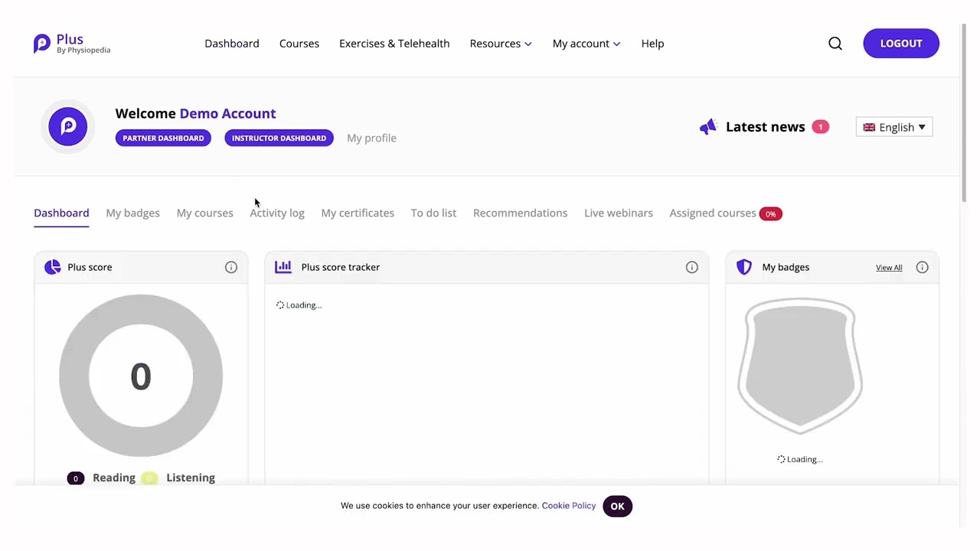Open the search magnifier icon
The width and height of the screenshot is (980, 551).
tap(835, 44)
